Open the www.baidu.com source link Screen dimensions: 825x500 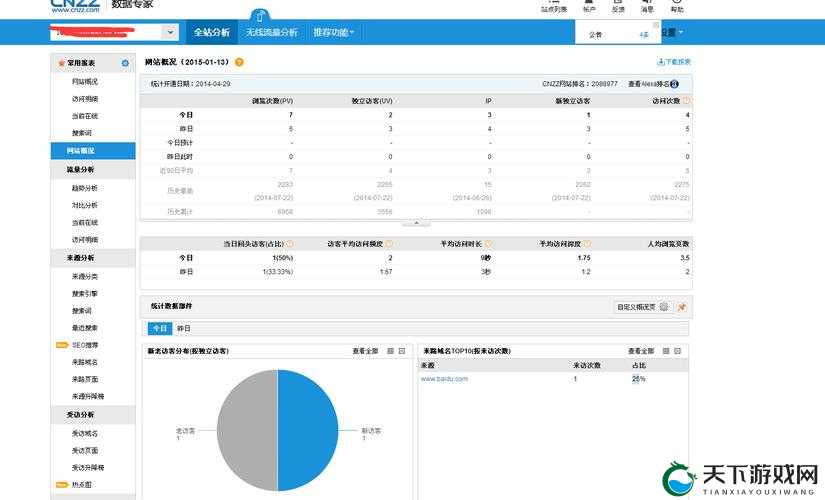tap(444, 379)
